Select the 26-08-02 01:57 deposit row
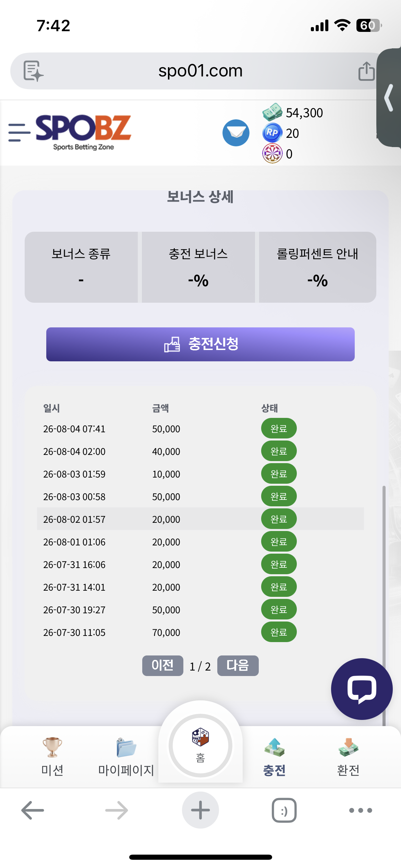The height and width of the screenshot is (868, 401). [200, 519]
